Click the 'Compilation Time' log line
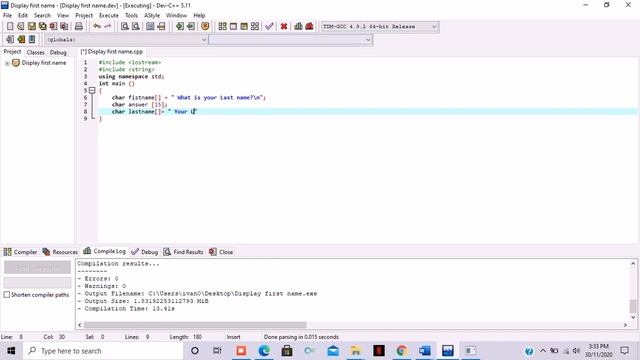Viewport: 640px width, 360px height. click(126, 309)
